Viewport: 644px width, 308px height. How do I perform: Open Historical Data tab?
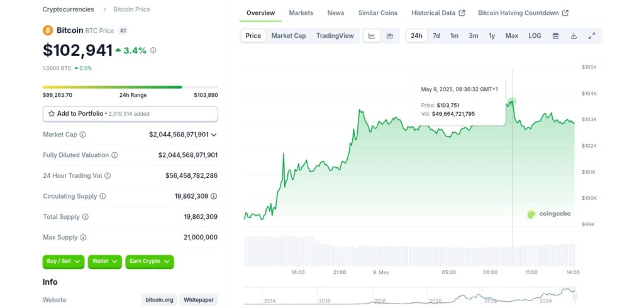pyautogui.click(x=438, y=13)
